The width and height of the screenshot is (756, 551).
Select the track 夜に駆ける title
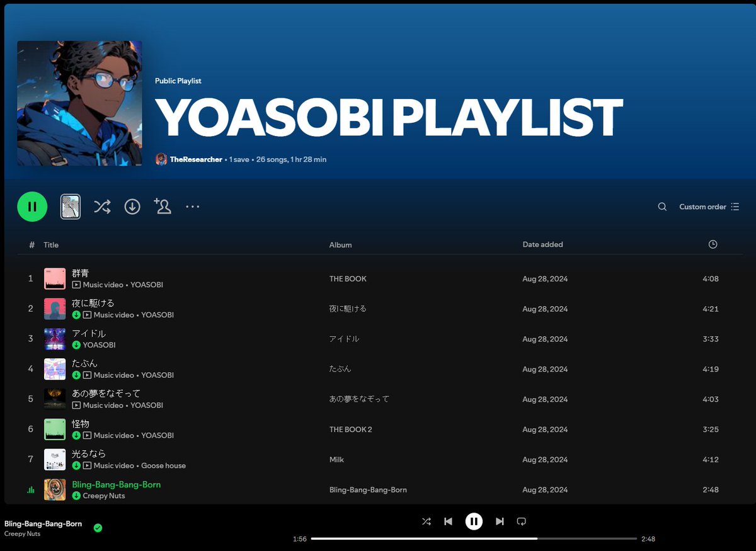click(93, 304)
